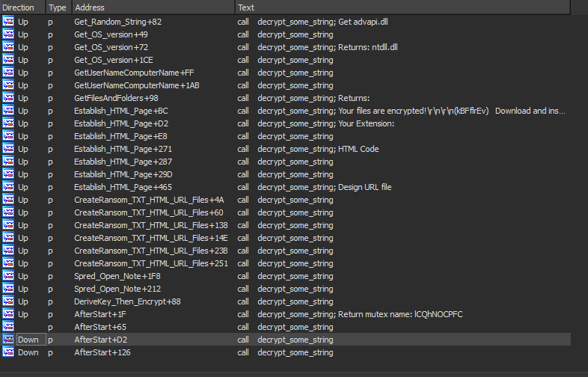Click xref icon for GetUserNameComputerName+FF row
The height and width of the screenshot is (377, 588).
8,73
